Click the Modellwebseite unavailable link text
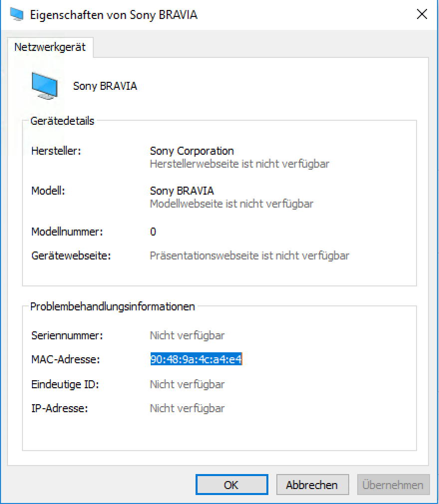The height and width of the screenshot is (504, 439). 231,204
